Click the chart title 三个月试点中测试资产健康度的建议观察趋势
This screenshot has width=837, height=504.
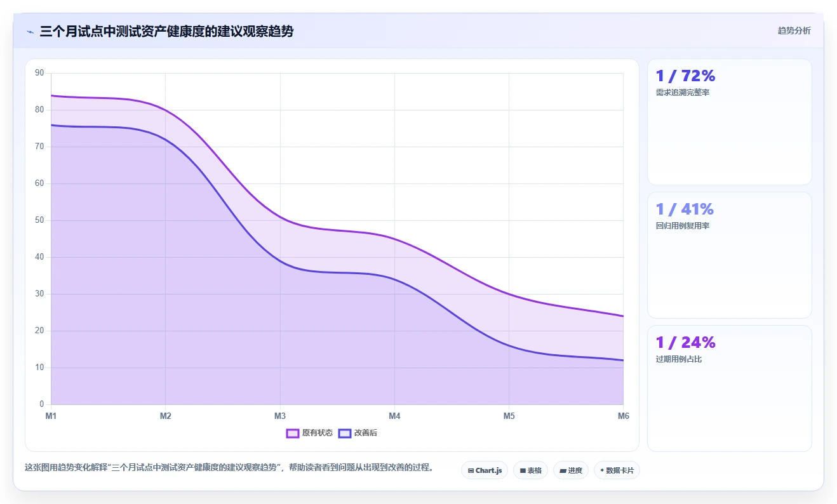pos(166,31)
